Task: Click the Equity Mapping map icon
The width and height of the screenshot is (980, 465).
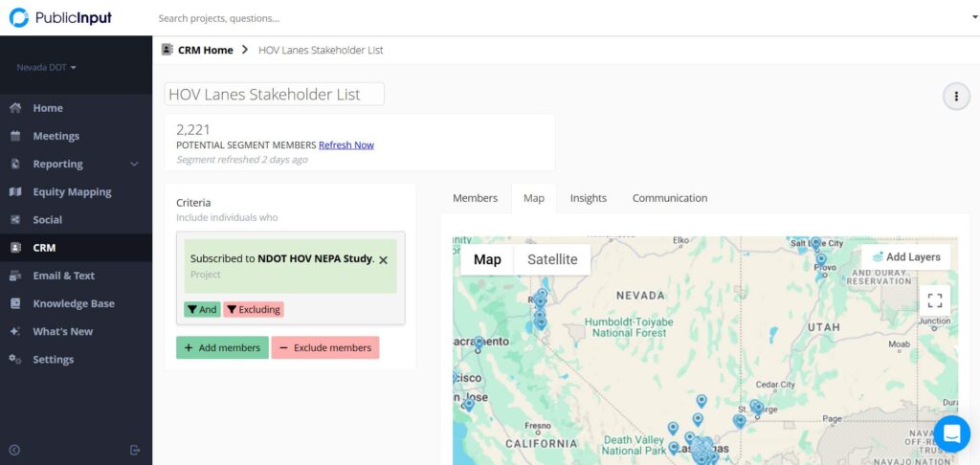Action: tap(15, 191)
